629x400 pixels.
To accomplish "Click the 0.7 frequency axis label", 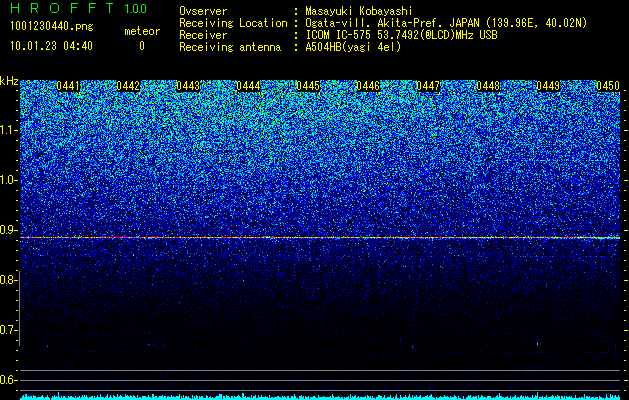I will 8,330.
